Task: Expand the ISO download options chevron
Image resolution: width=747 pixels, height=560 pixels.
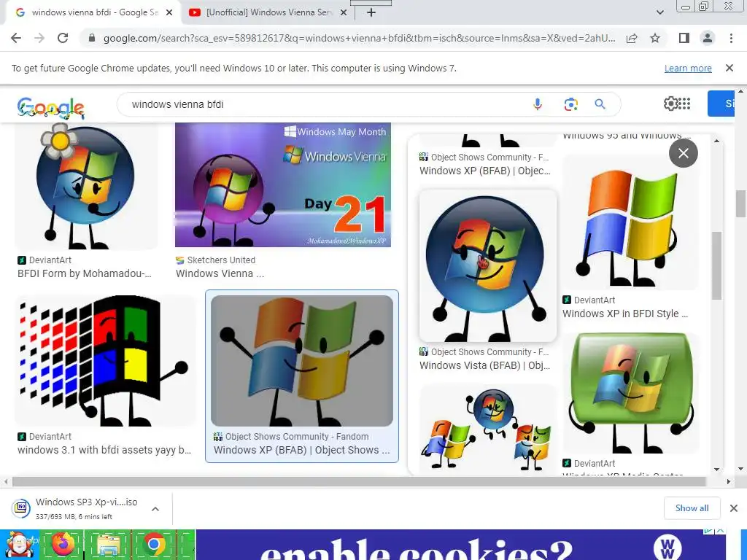Action: tap(155, 508)
